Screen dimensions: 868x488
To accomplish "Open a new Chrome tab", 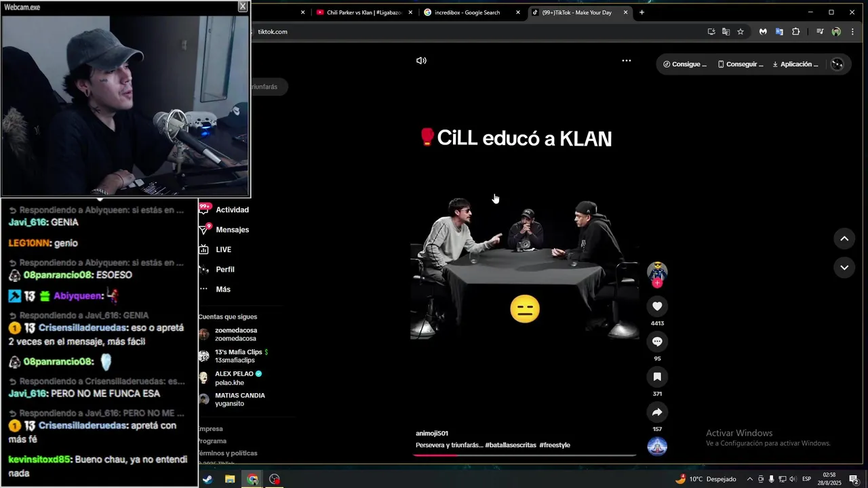I will [x=642, y=12].
